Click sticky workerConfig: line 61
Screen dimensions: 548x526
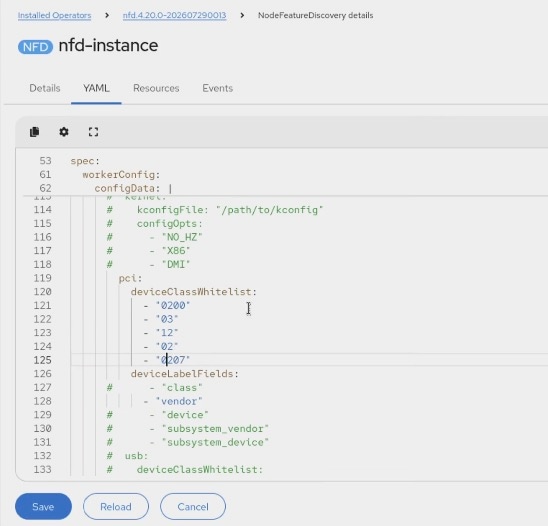tap(121, 174)
